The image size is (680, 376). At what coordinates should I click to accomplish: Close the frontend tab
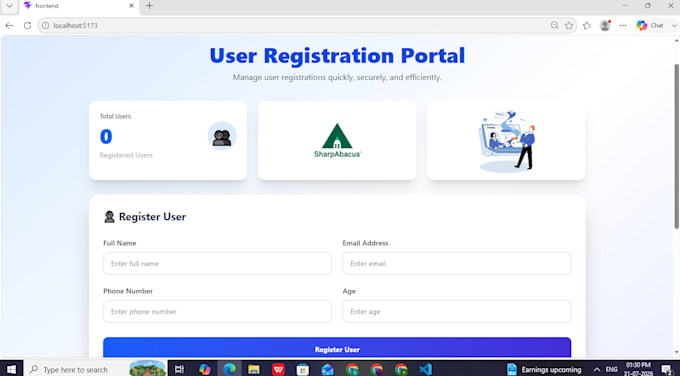tap(131, 6)
